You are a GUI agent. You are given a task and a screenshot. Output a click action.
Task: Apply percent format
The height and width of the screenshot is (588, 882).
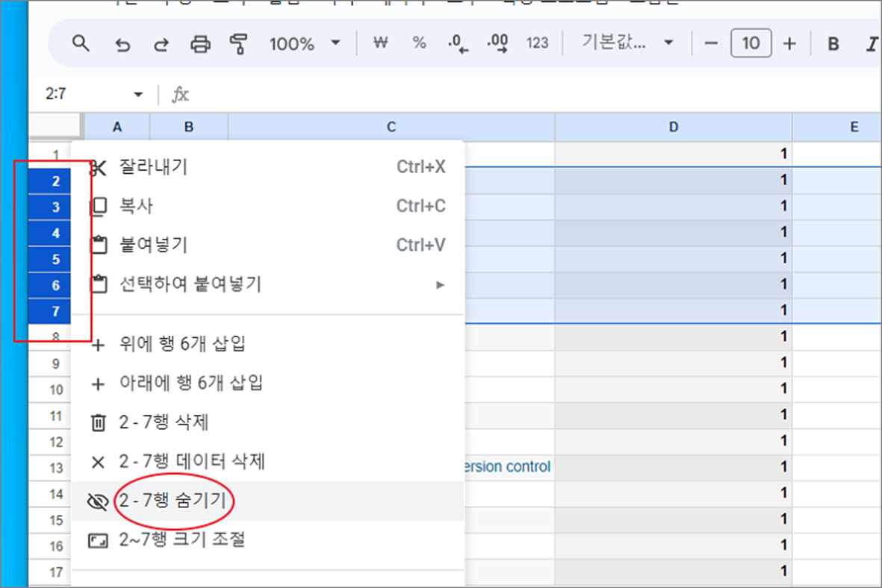pos(419,43)
